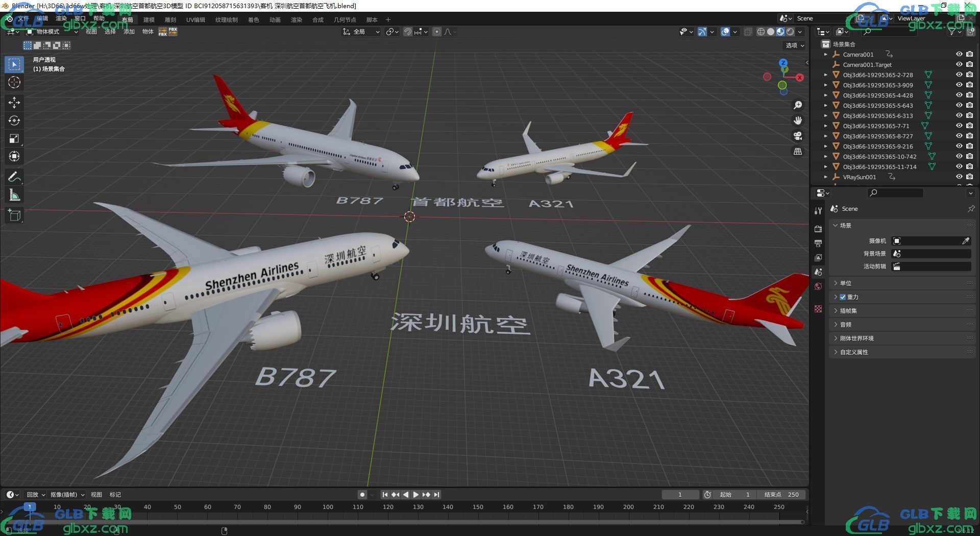This screenshot has width=980, height=536.
Task: Click the pan view hand icon
Action: click(x=798, y=120)
